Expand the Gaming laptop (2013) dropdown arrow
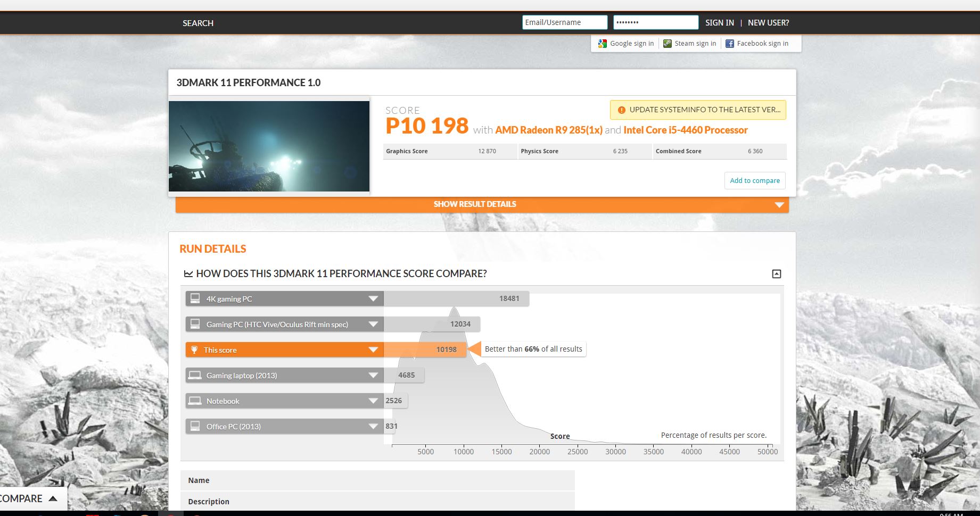The height and width of the screenshot is (516, 980). 373,376
